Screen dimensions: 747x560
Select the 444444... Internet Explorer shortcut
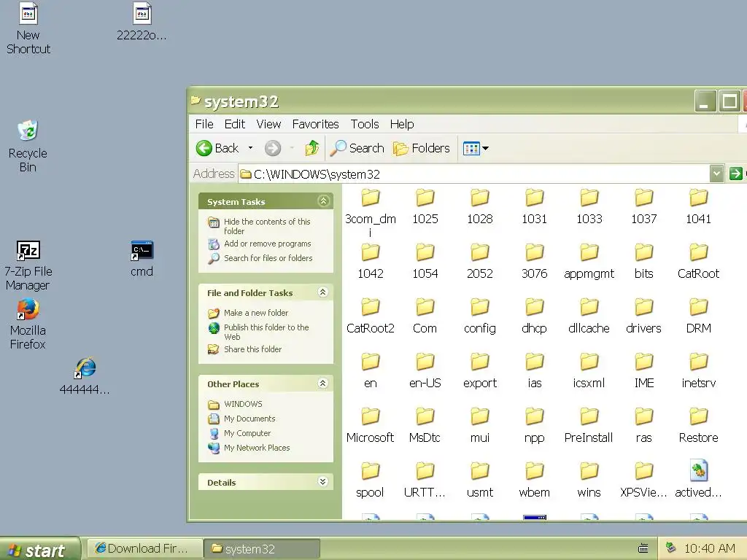[x=85, y=376]
